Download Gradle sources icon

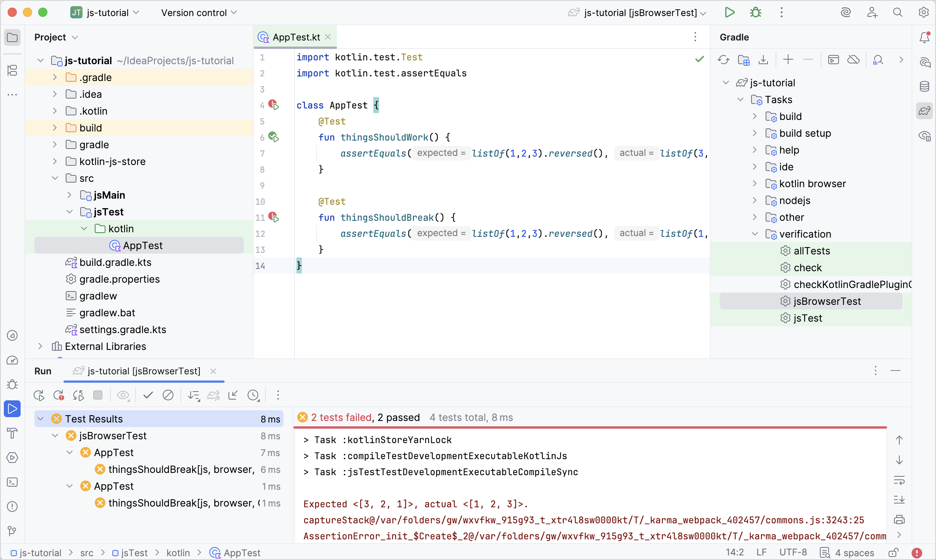point(763,60)
